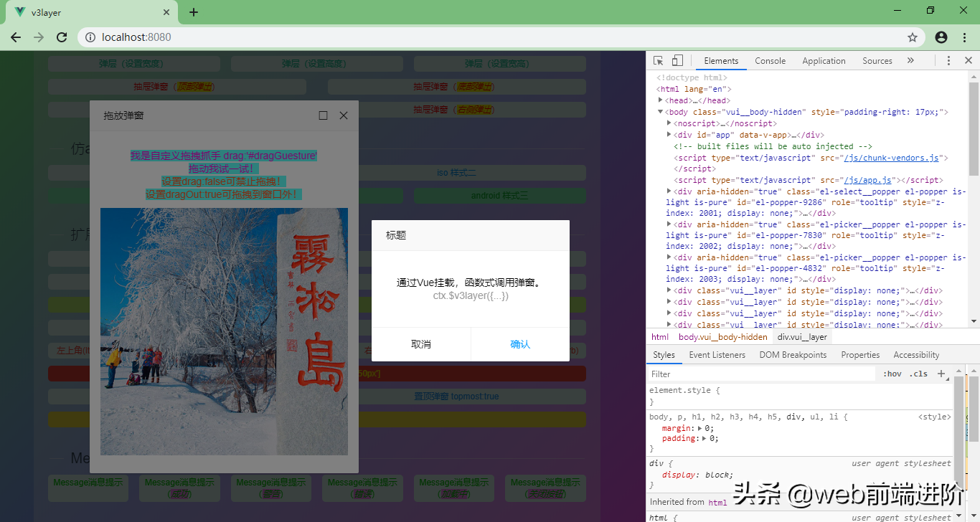Toggle the :hov element state panel
The image size is (980, 522).
click(892, 374)
